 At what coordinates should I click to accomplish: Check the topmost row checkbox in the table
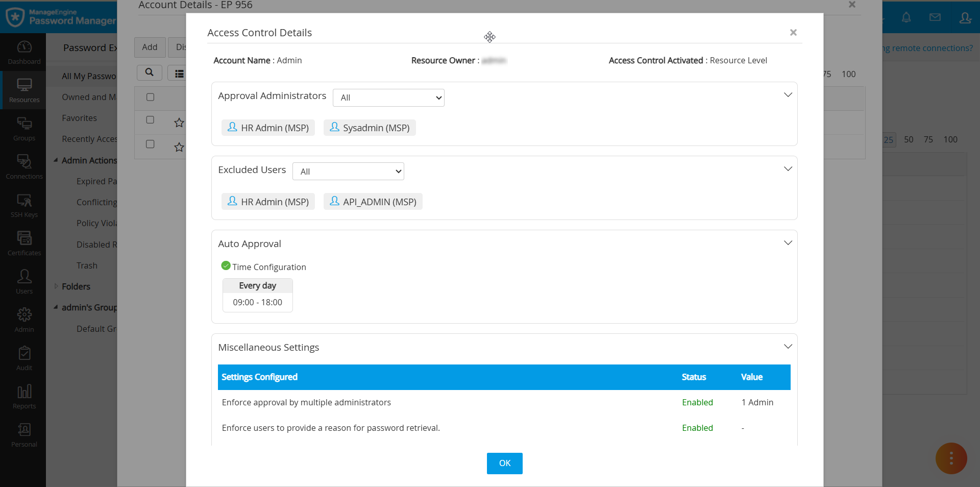pyautogui.click(x=150, y=119)
